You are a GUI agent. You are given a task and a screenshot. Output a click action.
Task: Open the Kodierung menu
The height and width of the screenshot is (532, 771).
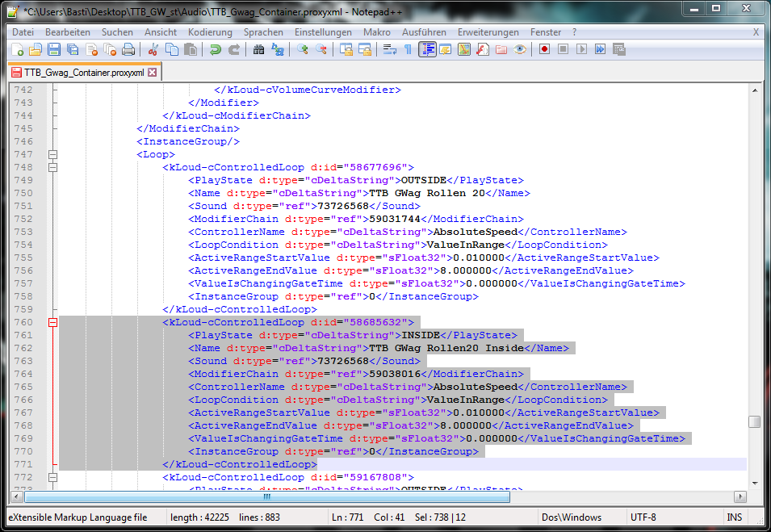[x=209, y=32]
